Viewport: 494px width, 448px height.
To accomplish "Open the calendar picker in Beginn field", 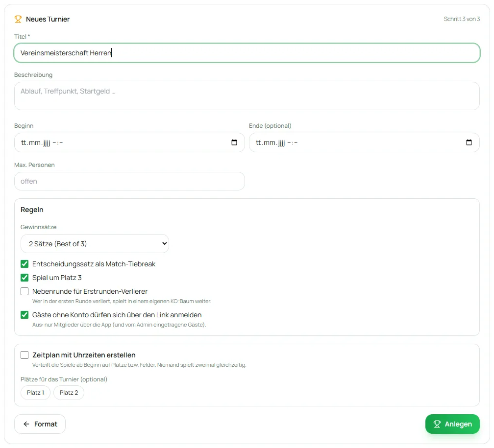I will tap(234, 142).
